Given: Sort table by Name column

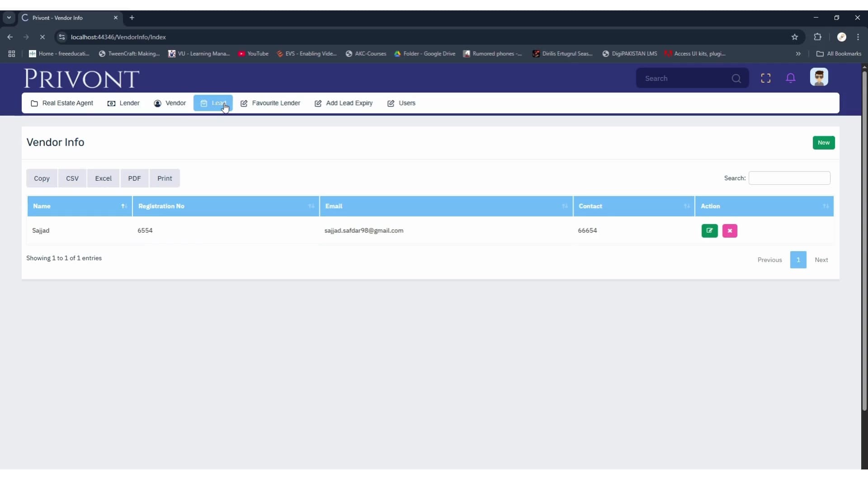Looking at the screenshot, I should pos(80,206).
